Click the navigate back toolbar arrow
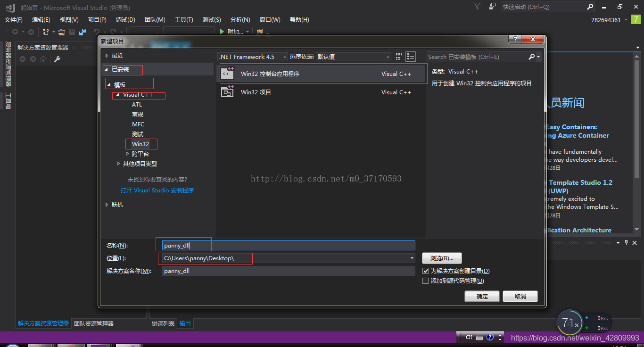Screen dimensions: 644x347 pos(15,32)
